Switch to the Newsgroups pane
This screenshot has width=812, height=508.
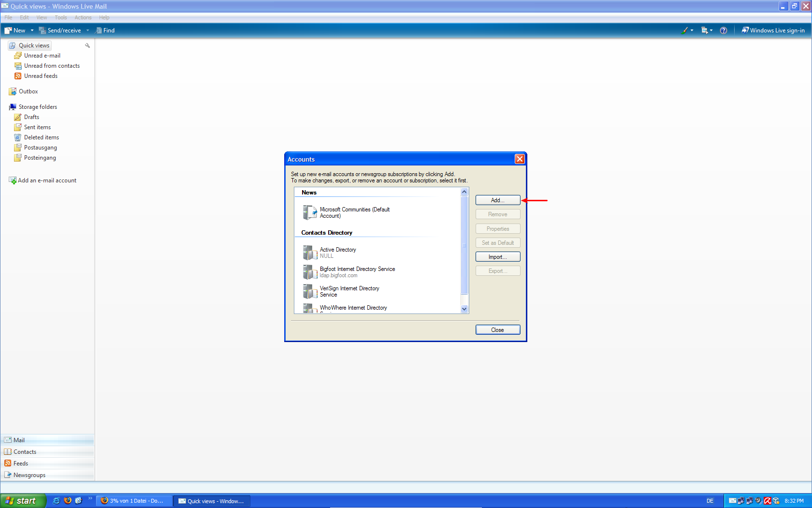pyautogui.click(x=29, y=475)
